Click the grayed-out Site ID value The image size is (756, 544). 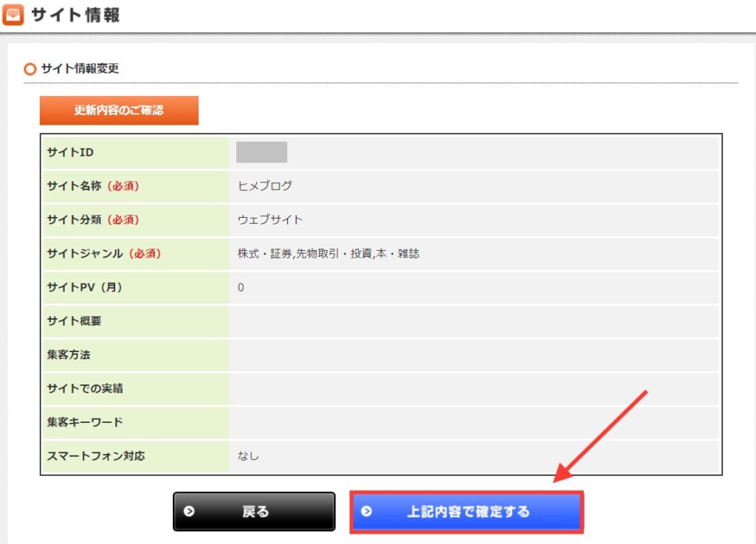[261, 152]
